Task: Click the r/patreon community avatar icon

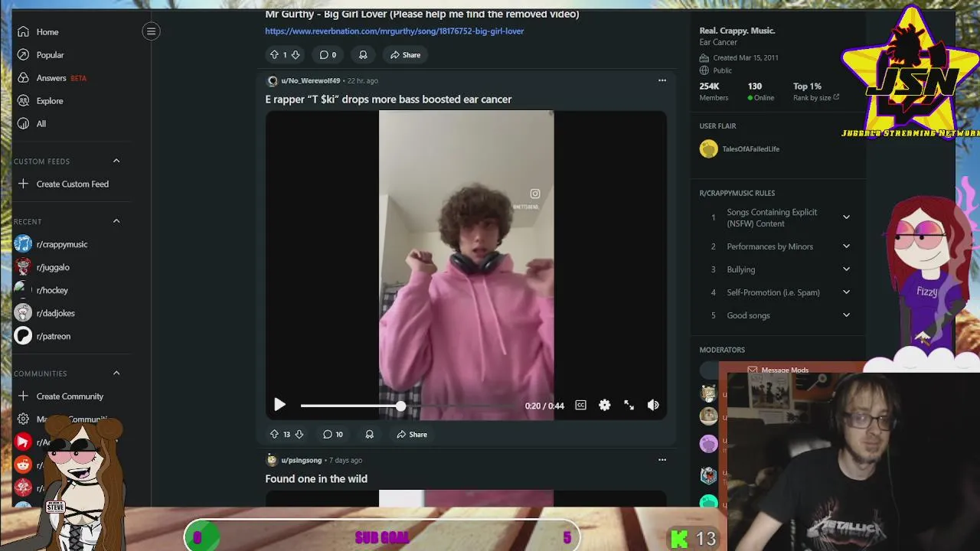Action: 23,336
